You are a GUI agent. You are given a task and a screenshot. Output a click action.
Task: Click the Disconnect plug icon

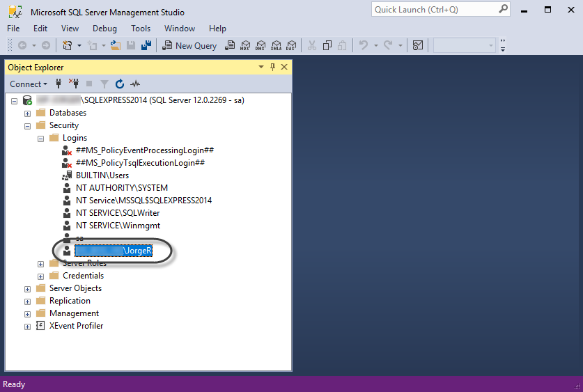(x=74, y=84)
